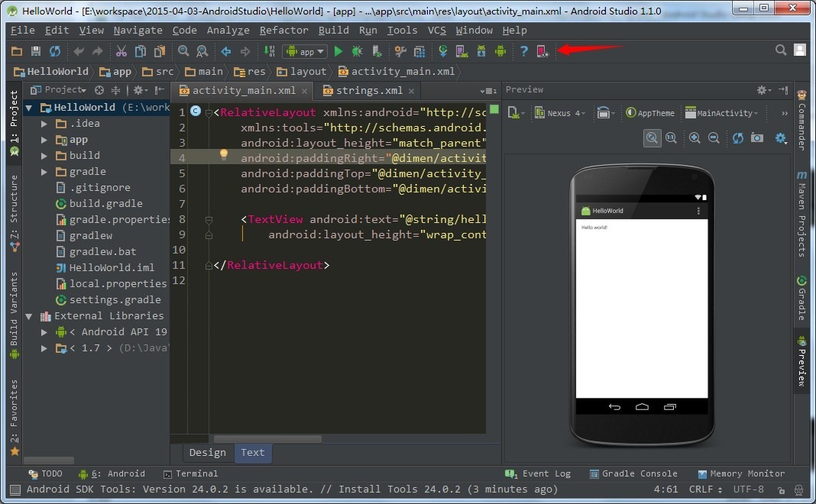
Task: Open the Nexus 4 device dropdown
Action: tap(560, 113)
